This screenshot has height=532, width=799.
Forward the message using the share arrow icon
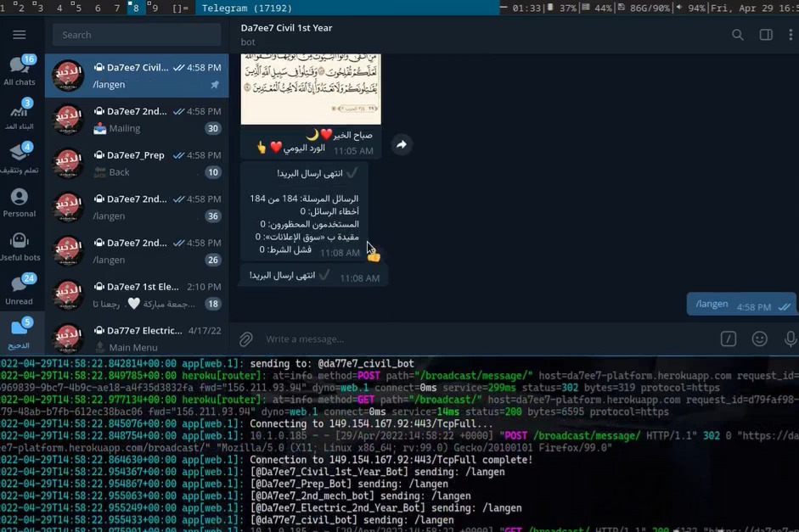tap(402, 144)
